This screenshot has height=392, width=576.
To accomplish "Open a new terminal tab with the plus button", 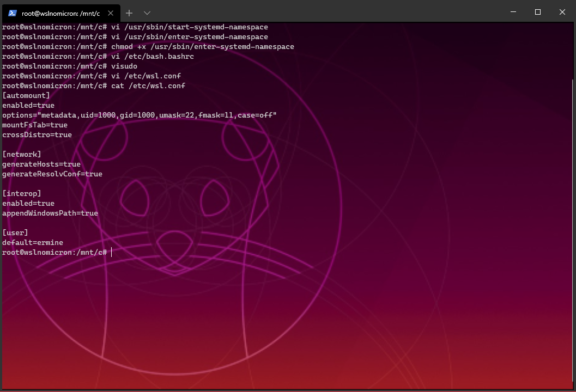I will pyautogui.click(x=129, y=13).
